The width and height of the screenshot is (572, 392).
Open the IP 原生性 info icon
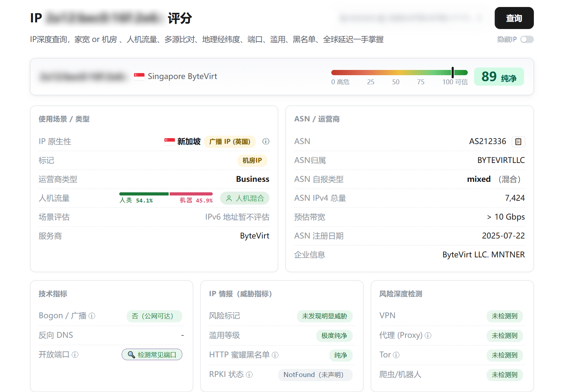pyautogui.click(x=266, y=142)
